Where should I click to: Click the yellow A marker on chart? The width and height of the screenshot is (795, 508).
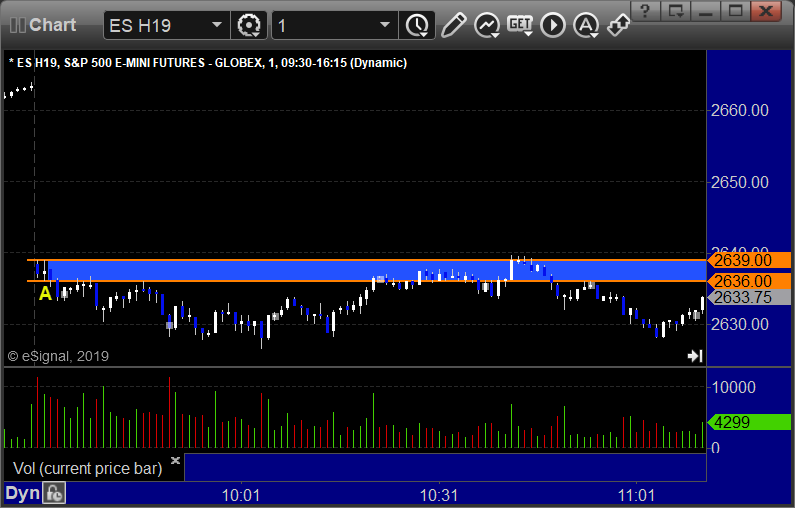pyautogui.click(x=45, y=293)
